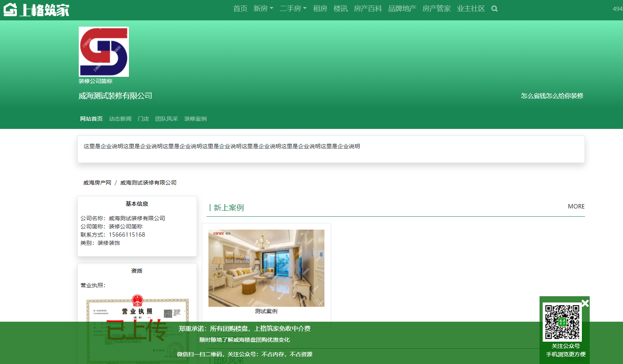Close the QR code popup
The height and width of the screenshot is (364, 623).
coord(585,303)
